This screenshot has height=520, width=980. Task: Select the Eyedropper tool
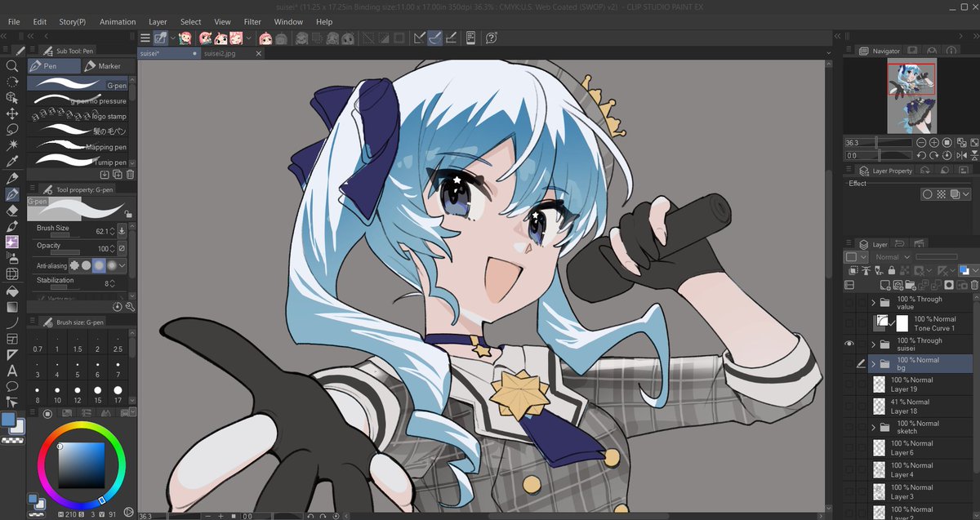point(12,162)
